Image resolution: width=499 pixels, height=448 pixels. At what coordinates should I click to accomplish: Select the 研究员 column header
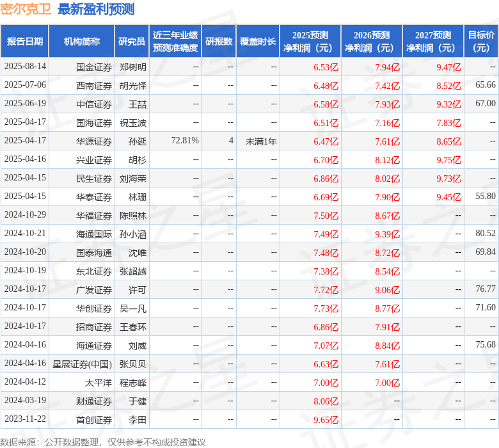(131, 42)
